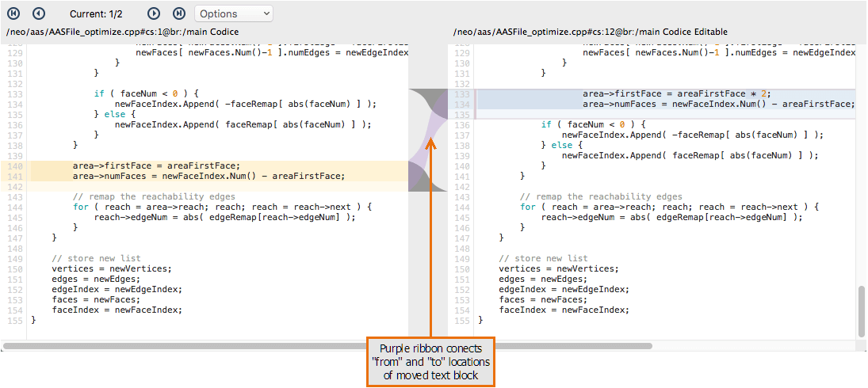This screenshot has height=388, width=868.
Task: Click the left file path label cs:1
Action: tap(123, 32)
